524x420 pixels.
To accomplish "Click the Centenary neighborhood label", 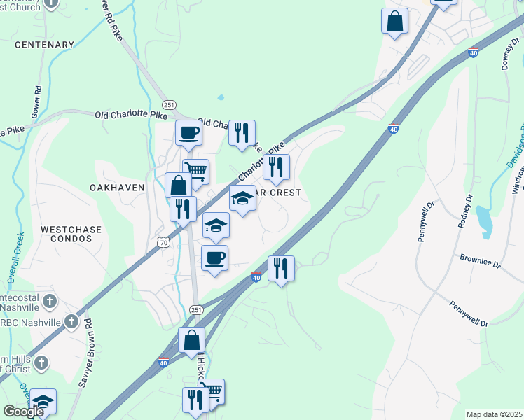I will (x=44, y=45).
